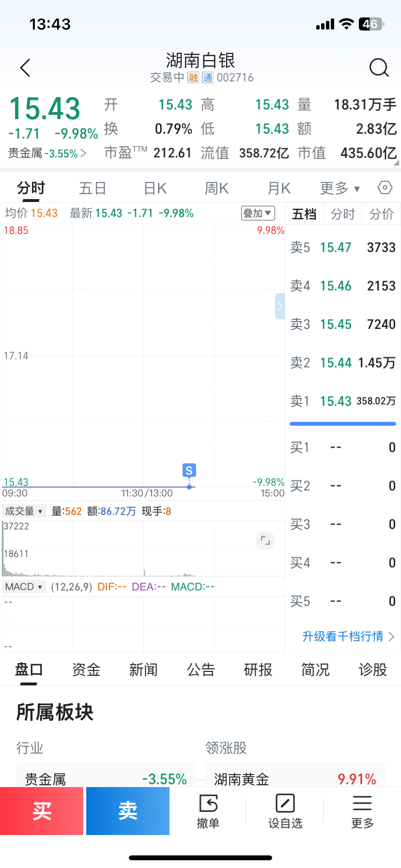Tap the 买2 bid row
Image resolution: width=401 pixels, height=868 pixels.
click(343, 486)
